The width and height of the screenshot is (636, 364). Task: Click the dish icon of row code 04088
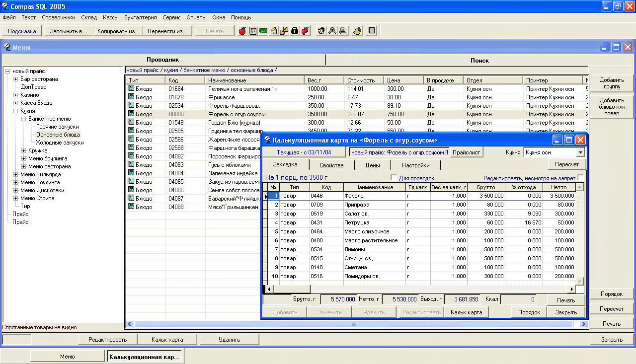[x=131, y=207]
